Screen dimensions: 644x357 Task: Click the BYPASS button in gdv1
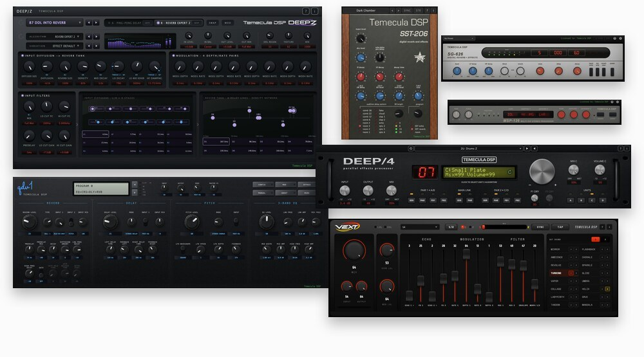[307, 185]
